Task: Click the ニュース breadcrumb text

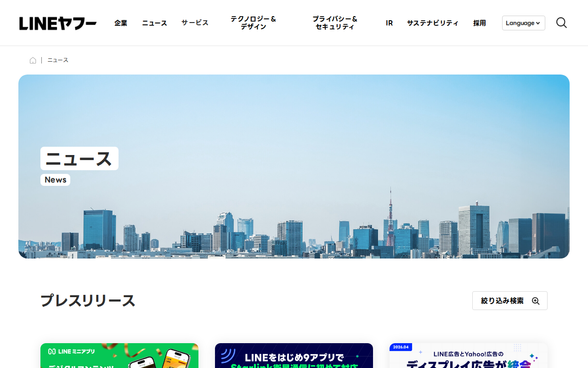Action: tap(58, 60)
